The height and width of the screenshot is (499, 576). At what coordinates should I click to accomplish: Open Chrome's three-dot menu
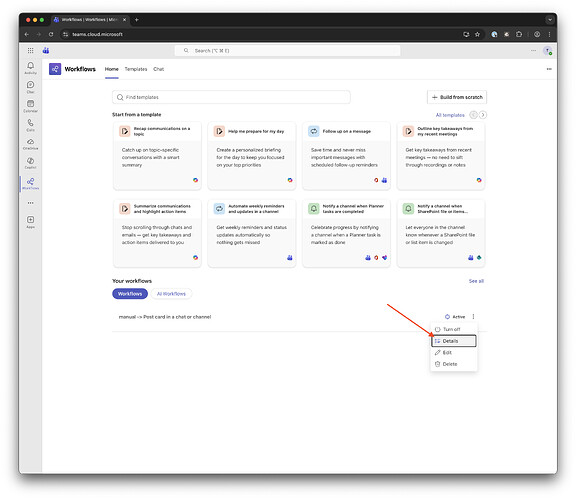click(549, 34)
